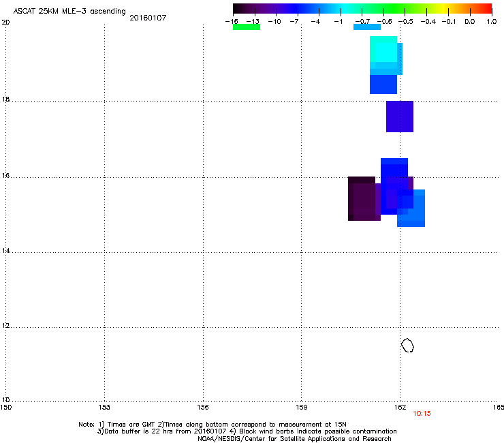The height and width of the screenshot is (443, 504).
Task: Click the 20 latitude axis label
Action: (5, 22)
